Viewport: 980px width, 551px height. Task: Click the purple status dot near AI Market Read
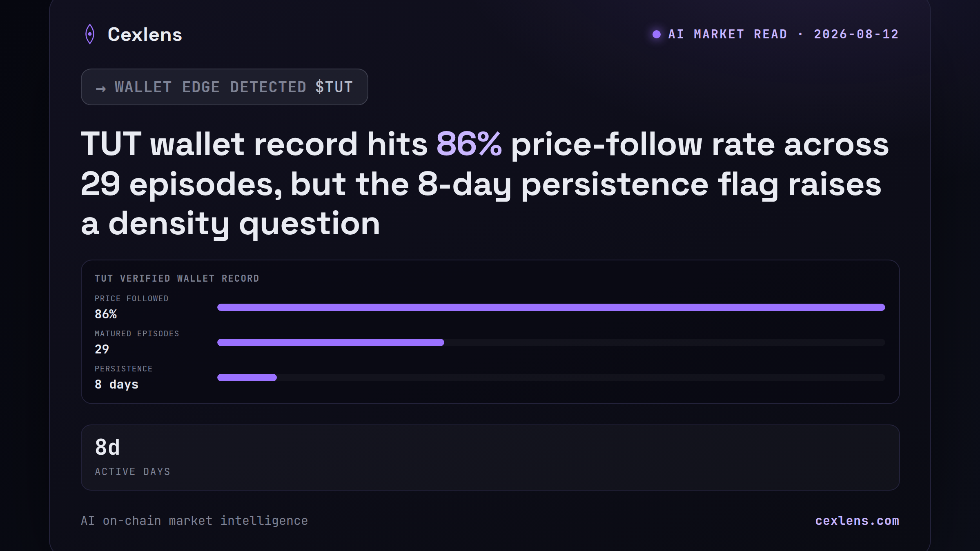[657, 34]
